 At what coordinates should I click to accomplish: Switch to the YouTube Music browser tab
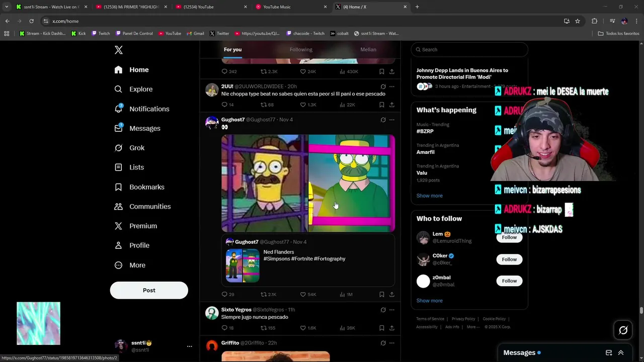(x=292, y=7)
